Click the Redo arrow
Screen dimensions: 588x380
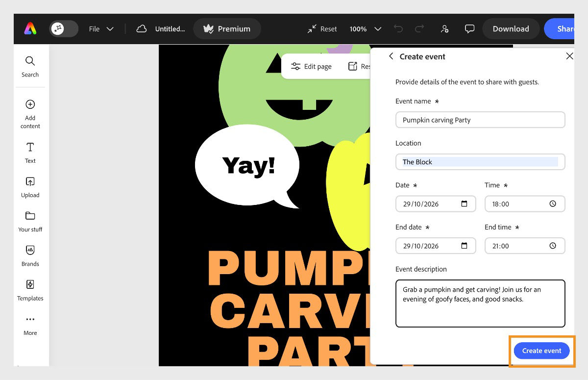(x=419, y=29)
